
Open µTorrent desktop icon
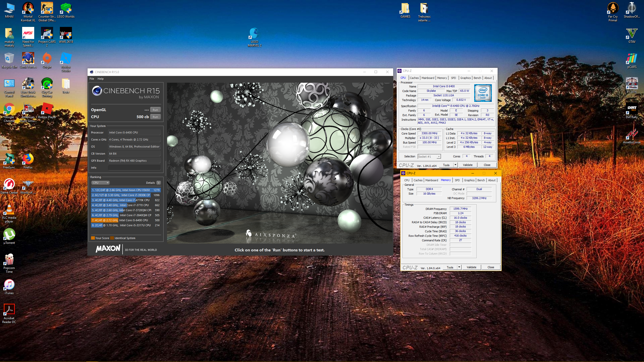click(9, 236)
